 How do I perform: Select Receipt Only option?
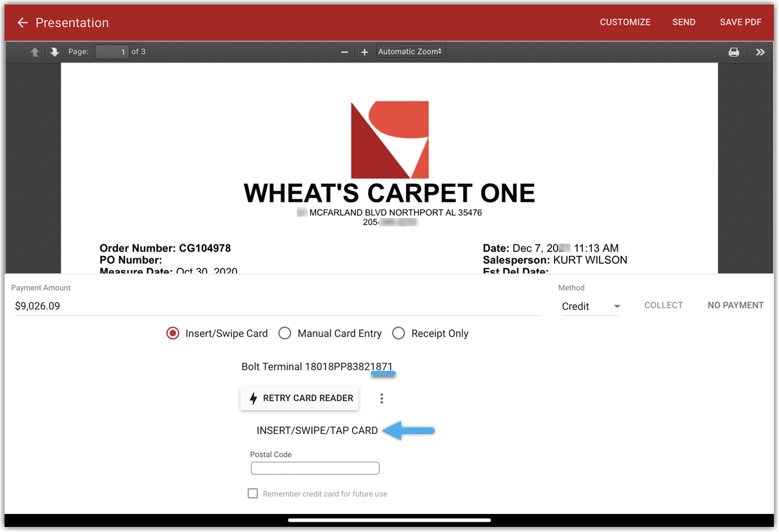coord(430,333)
